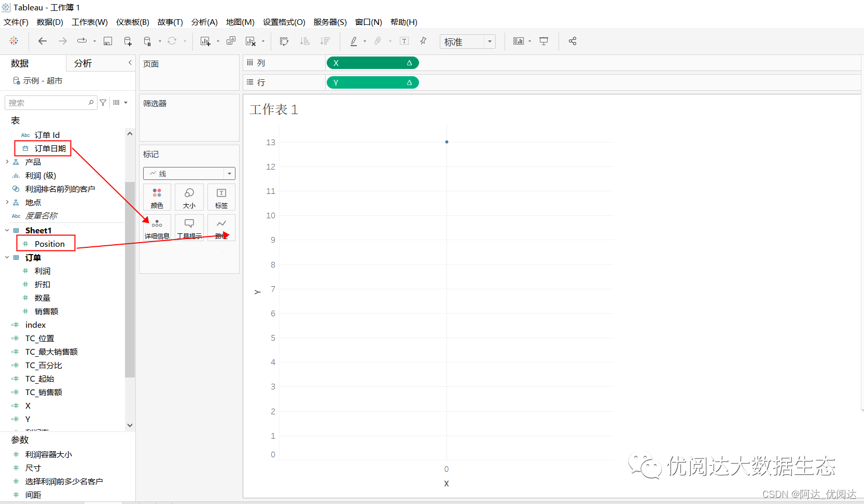This screenshot has height=504, width=864.
Task: Click the fix axes pin icon
Action: 423,41
